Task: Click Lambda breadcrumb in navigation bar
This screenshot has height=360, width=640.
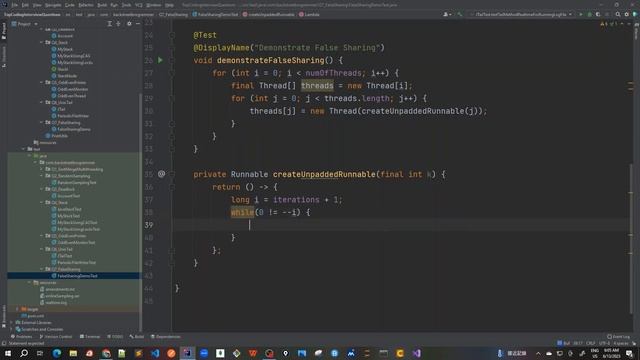Action: 309,14
